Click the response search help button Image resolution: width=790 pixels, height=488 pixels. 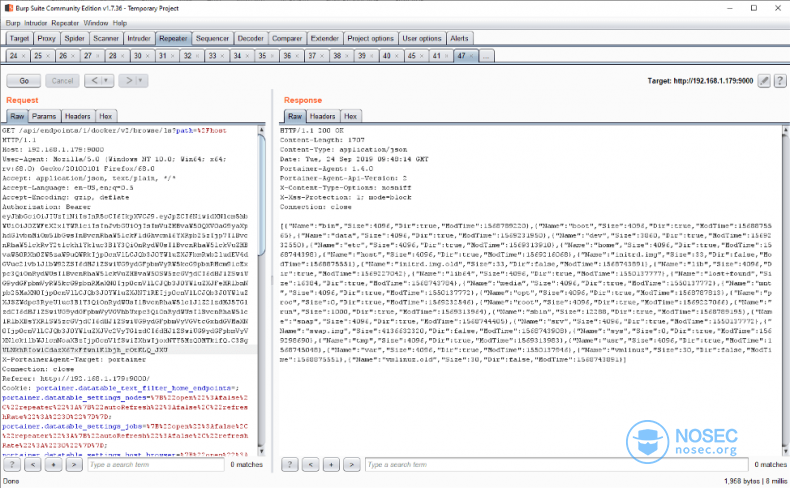coord(290,464)
